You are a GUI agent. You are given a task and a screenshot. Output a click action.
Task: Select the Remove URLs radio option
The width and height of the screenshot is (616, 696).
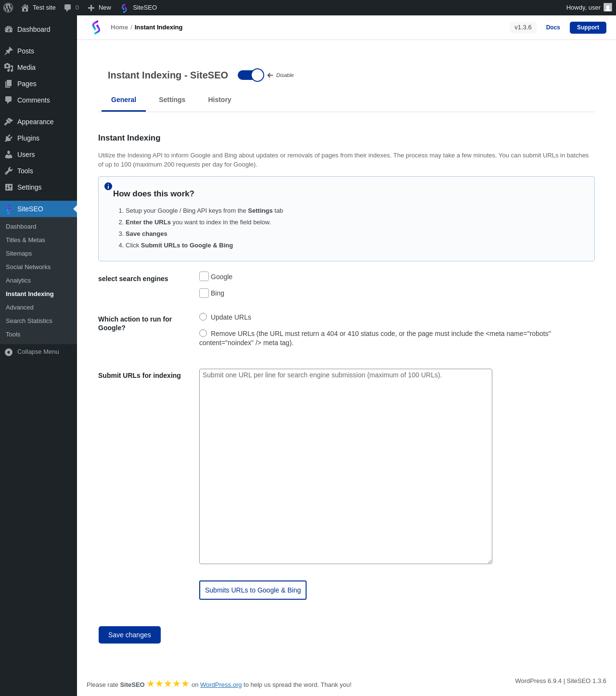[x=203, y=333]
